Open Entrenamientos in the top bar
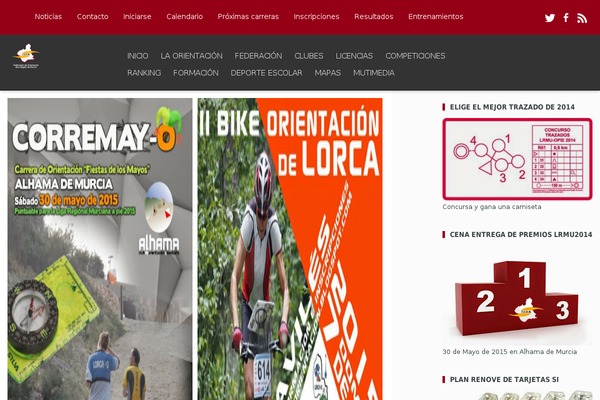The width and height of the screenshot is (600, 400). (x=435, y=16)
